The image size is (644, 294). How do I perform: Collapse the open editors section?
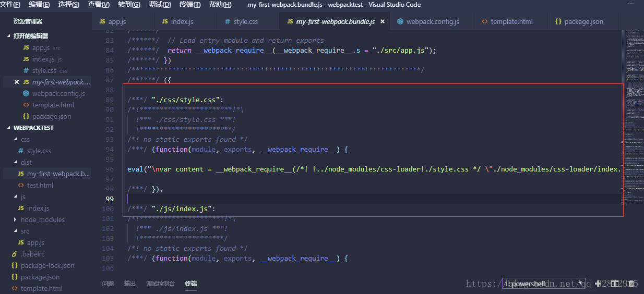[8, 36]
